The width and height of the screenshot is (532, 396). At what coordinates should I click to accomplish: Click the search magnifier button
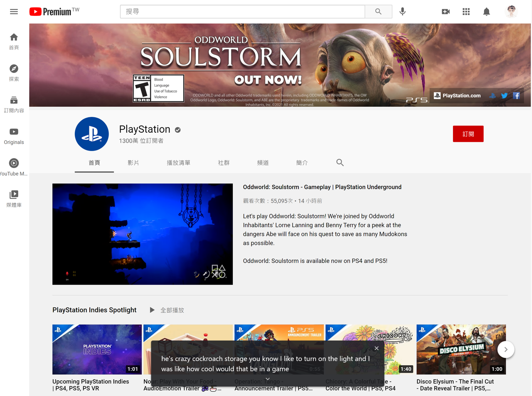point(378,12)
